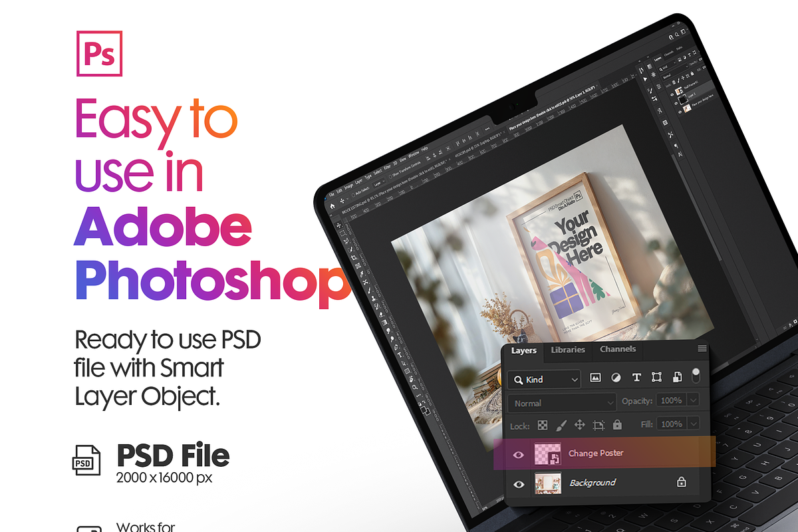Hide the Background layer eye
The height and width of the screenshot is (532, 798).
pyautogui.click(x=519, y=484)
